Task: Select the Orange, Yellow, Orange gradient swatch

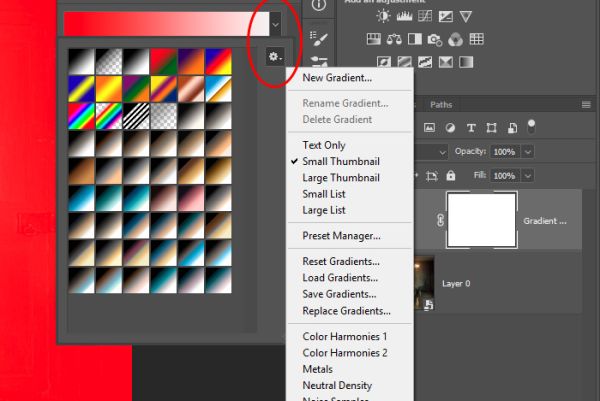Action: coord(109,89)
